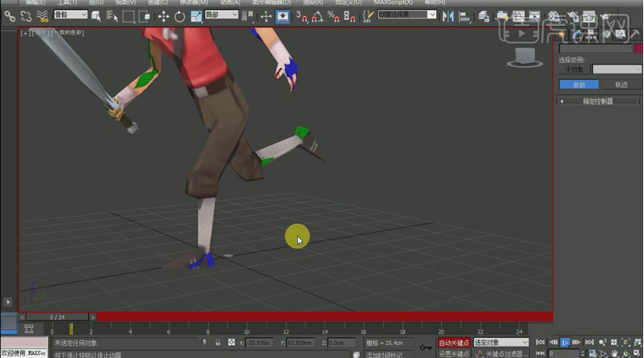The height and width of the screenshot is (358, 644).
Task: Select the Link tool chain icon
Action: 10,16
